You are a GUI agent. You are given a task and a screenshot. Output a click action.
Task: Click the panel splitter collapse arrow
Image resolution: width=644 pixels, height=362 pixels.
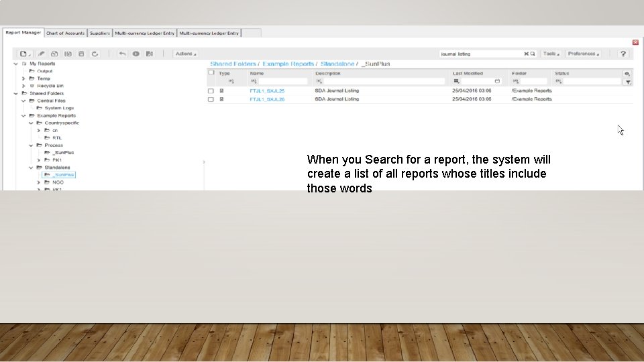pos(204,162)
